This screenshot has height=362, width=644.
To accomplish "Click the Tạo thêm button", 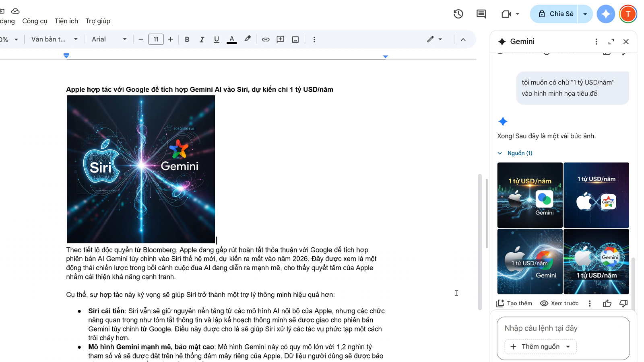I will pos(514,303).
